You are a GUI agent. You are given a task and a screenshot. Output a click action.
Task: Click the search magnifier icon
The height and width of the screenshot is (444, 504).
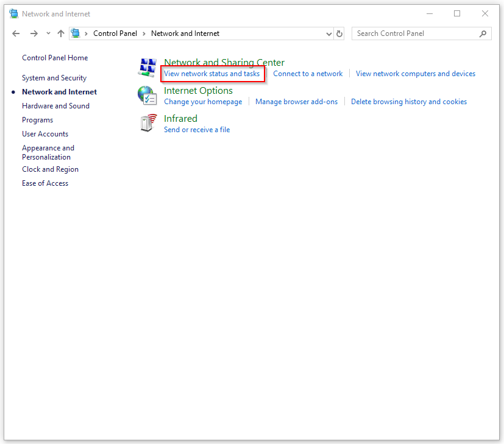(x=483, y=33)
